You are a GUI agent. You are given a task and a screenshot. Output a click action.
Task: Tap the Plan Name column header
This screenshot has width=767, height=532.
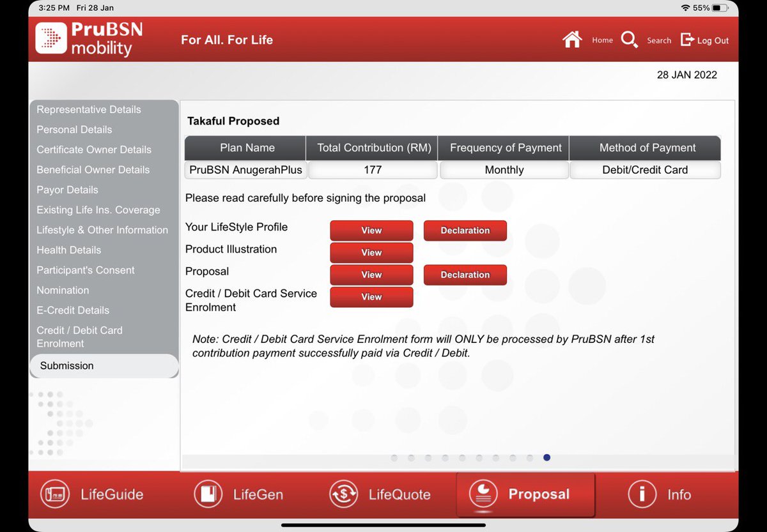pos(246,148)
